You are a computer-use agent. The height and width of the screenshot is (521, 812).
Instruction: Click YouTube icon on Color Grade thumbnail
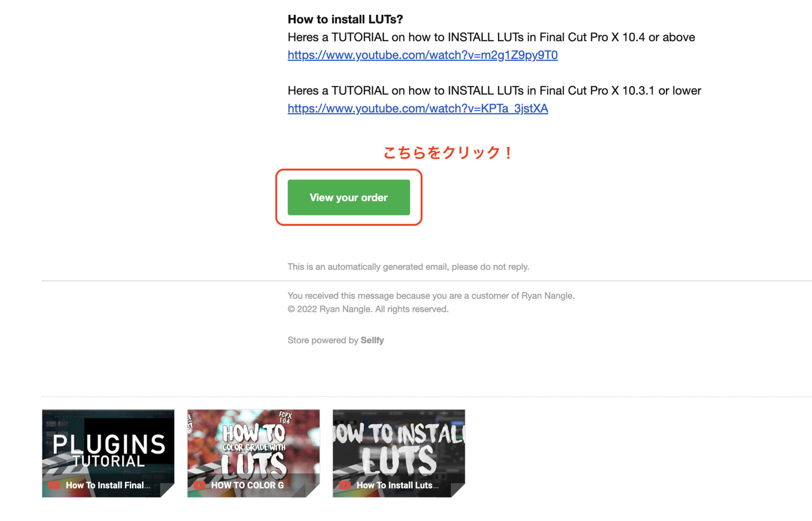[x=199, y=485]
